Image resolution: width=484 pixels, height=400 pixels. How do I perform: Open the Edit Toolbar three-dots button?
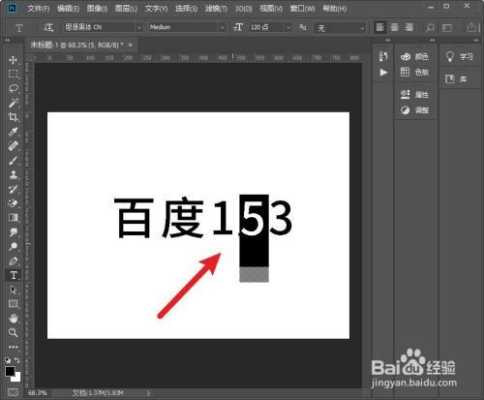coord(13,347)
